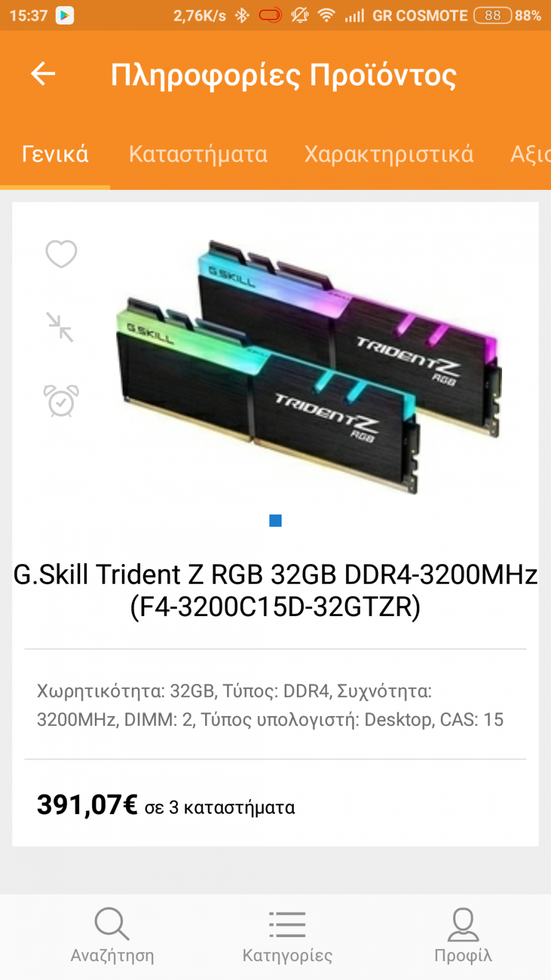Select the Γενικά tab
This screenshot has height=980, width=551.
[55, 154]
